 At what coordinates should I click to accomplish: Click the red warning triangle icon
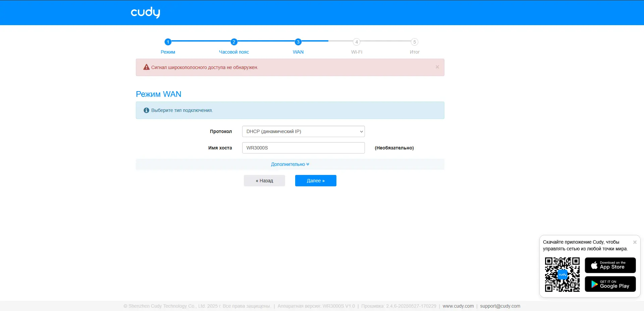tap(146, 67)
